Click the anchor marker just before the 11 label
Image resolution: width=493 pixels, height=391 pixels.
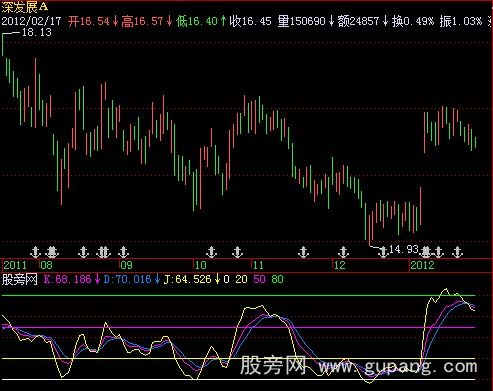237,252
